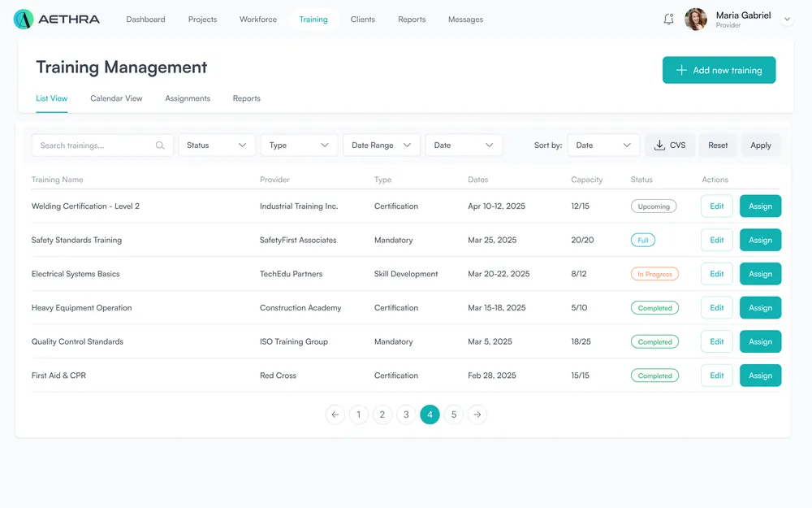Click the Apply filters button

tap(761, 145)
